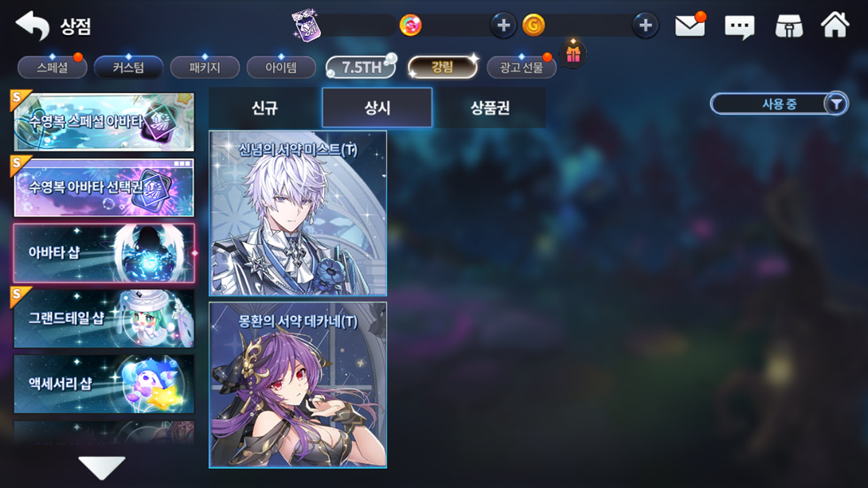Tap the avatar ticket currency icon

[306, 25]
